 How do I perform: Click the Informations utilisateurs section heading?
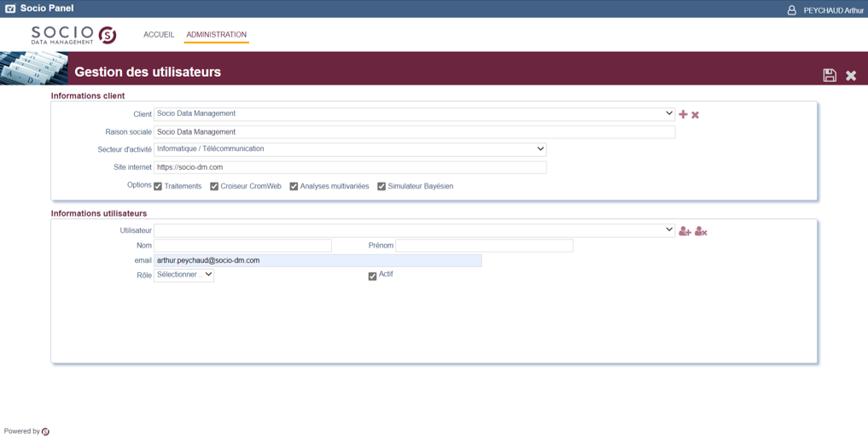pos(99,213)
